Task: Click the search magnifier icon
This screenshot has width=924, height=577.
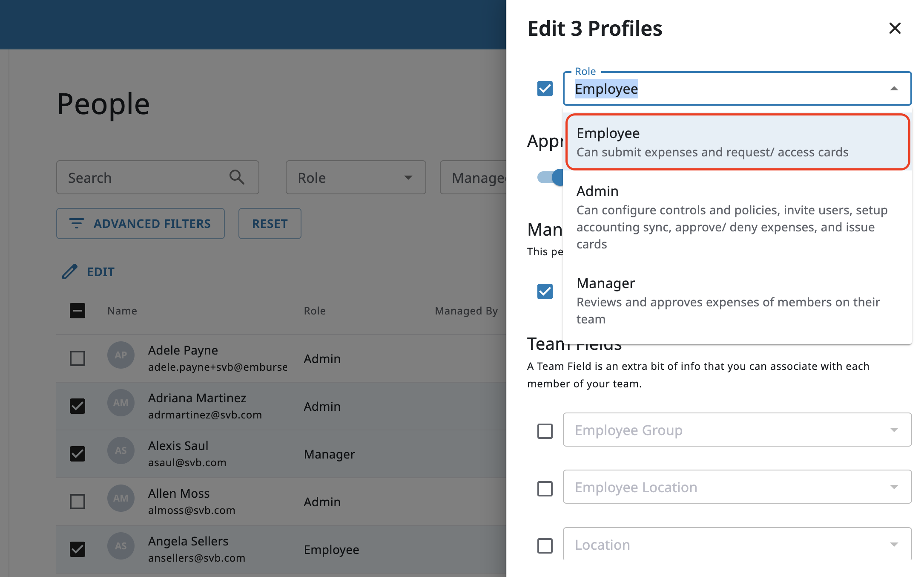Action: 237,177
